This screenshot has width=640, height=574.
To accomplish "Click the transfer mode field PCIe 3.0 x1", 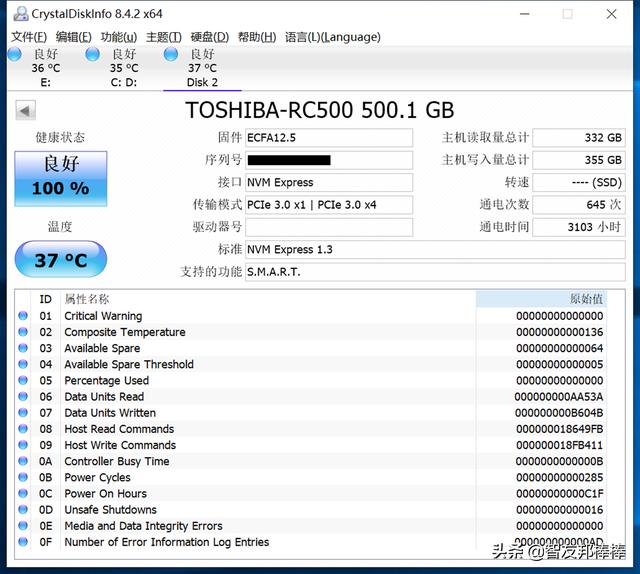I will [329, 205].
